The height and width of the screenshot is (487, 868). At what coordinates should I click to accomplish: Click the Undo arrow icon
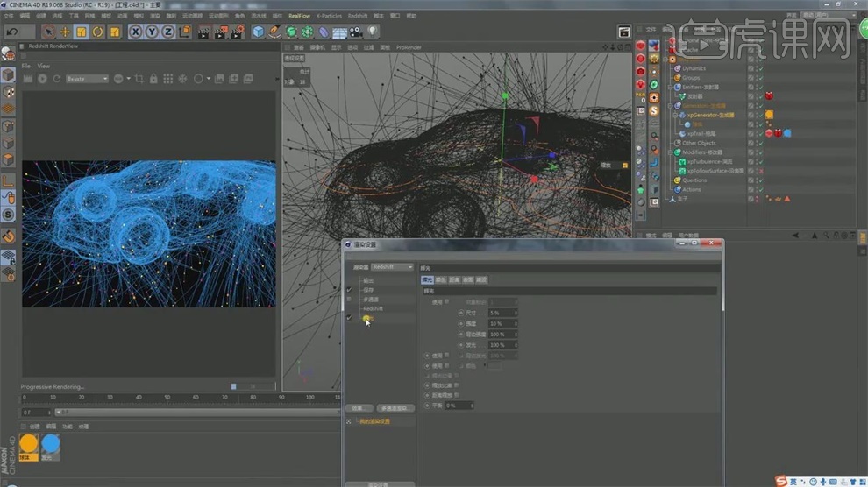12,32
